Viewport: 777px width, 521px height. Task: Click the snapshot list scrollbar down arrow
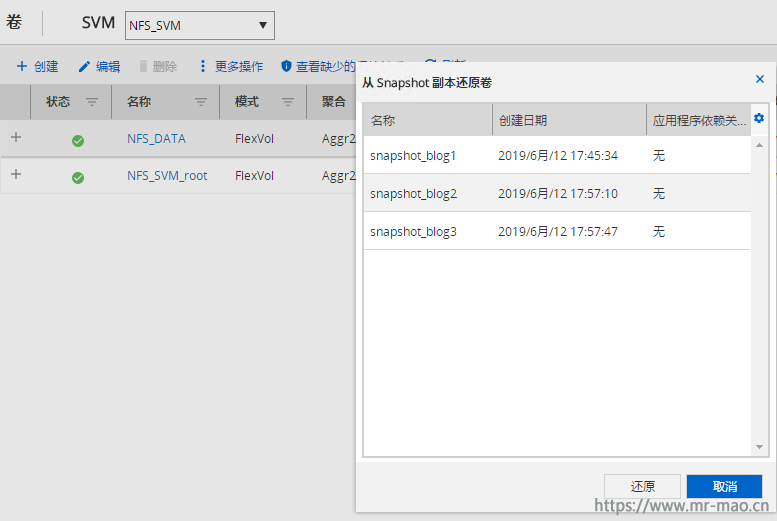tap(759, 447)
